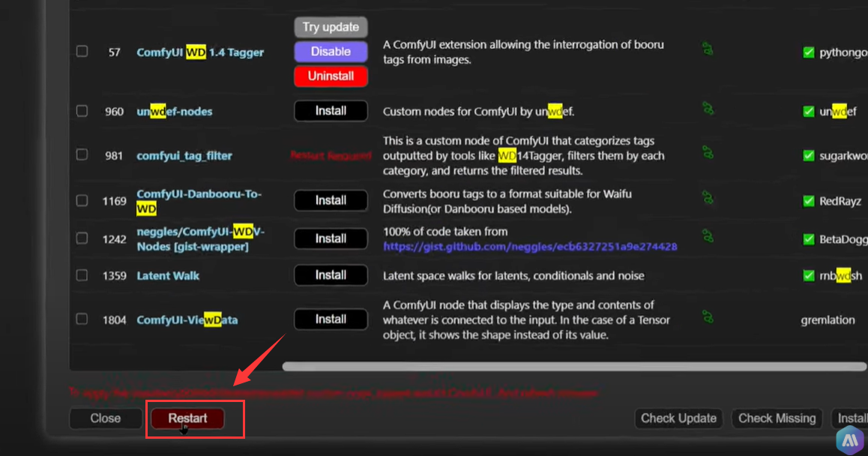Screen dimensions: 868x456
Task: Click ID number 1804
Action: [114, 319]
